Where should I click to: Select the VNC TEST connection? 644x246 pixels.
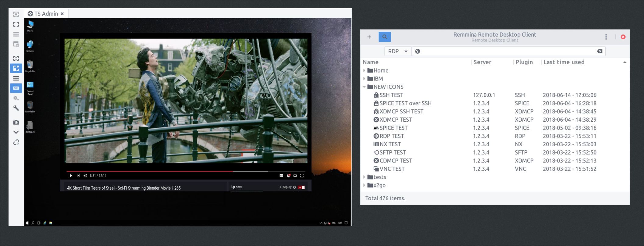(x=392, y=169)
